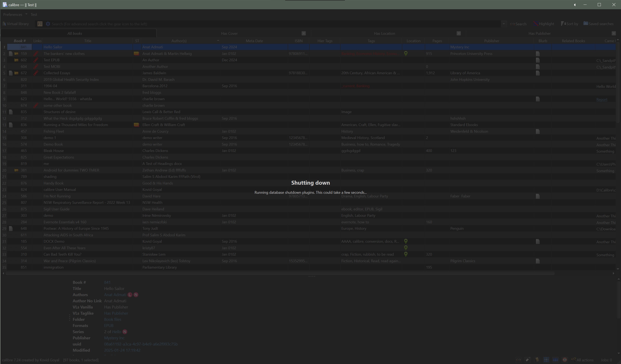Close the Has Cover virtual library tab
Image resolution: width=621 pixels, height=364 pixels.
click(303, 33)
